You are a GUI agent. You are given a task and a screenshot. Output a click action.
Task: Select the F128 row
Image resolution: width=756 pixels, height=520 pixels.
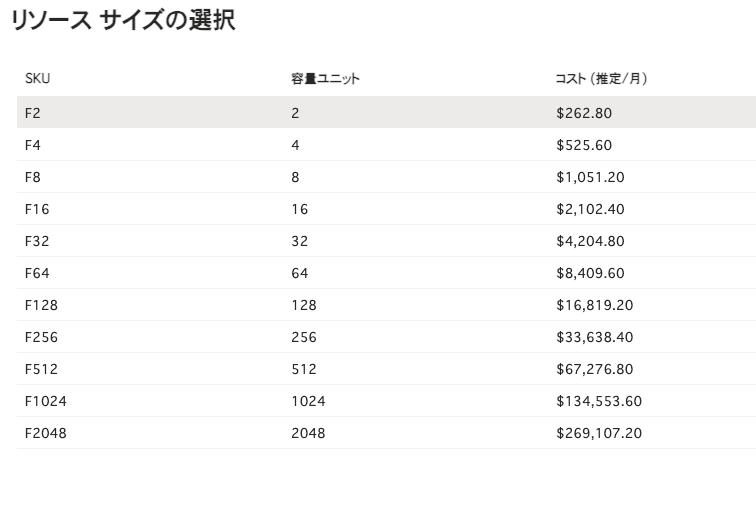click(41, 305)
